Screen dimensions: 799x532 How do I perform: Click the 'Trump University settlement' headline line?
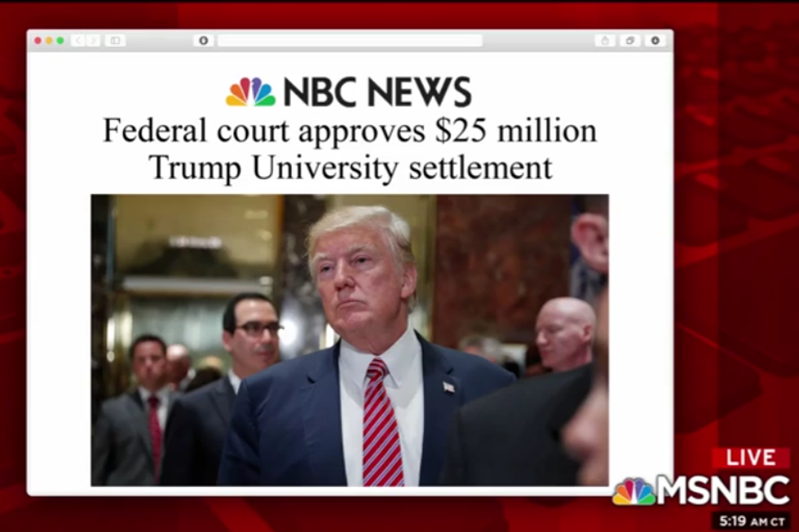(351, 168)
